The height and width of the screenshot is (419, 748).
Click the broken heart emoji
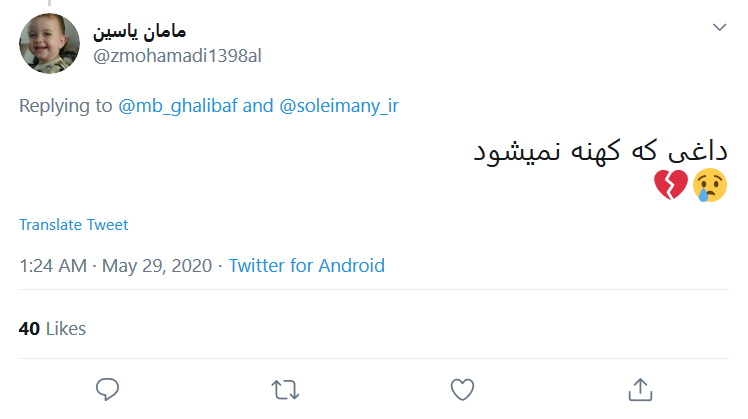(x=671, y=185)
